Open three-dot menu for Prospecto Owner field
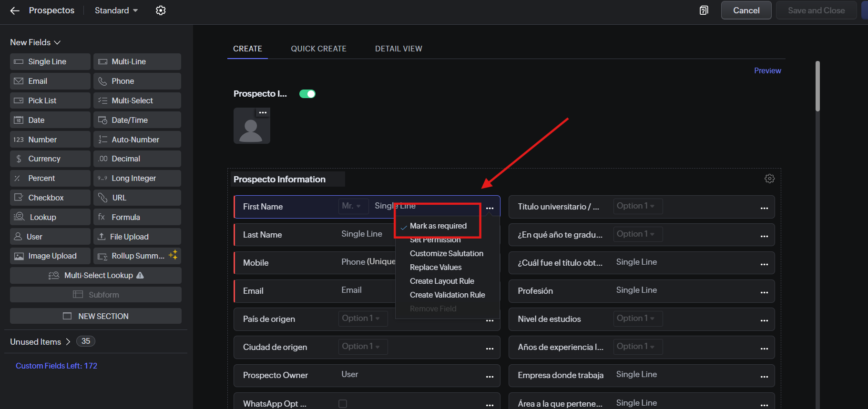This screenshot has height=409, width=868. [x=490, y=377]
